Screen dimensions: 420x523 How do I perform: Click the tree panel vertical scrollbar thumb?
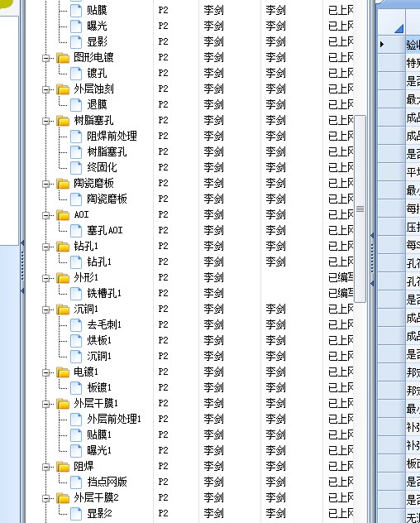tap(360, 209)
